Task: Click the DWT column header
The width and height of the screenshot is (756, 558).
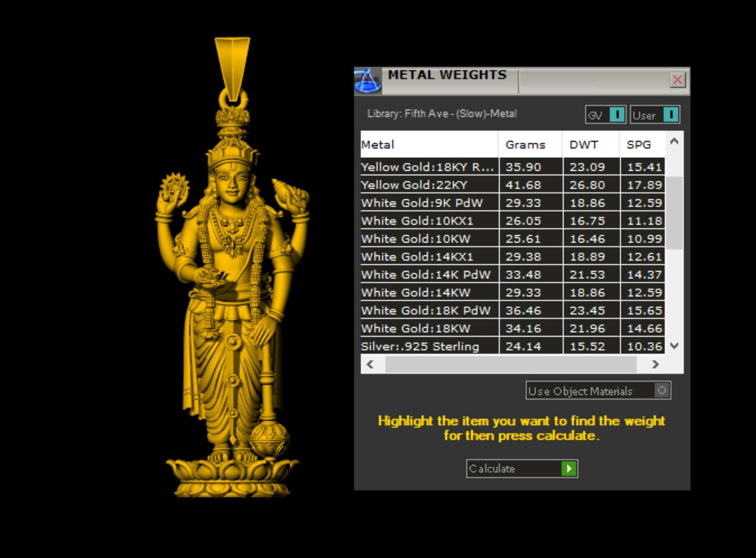Action: [x=584, y=144]
